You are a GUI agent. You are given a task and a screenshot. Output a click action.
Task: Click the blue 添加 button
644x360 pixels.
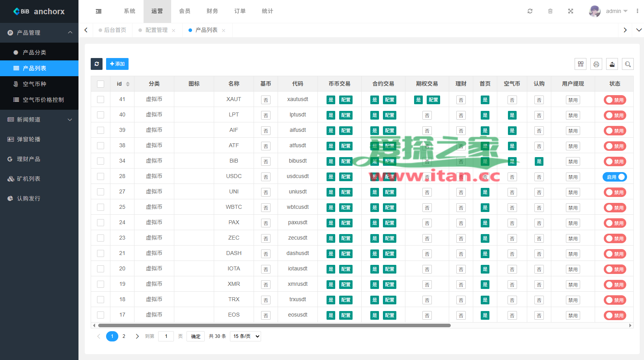click(x=117, y=64)
